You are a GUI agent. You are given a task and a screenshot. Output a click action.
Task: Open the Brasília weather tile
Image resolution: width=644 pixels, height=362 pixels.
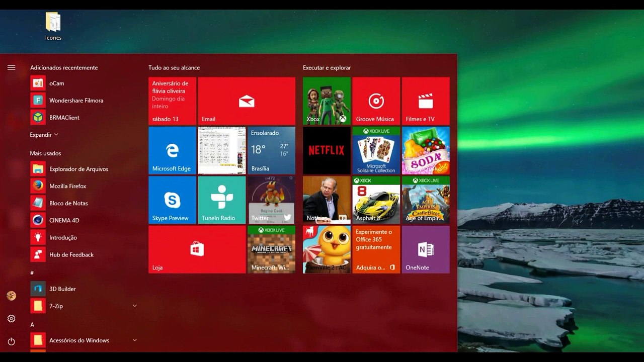pyautogui.click(x=272, y=150)
